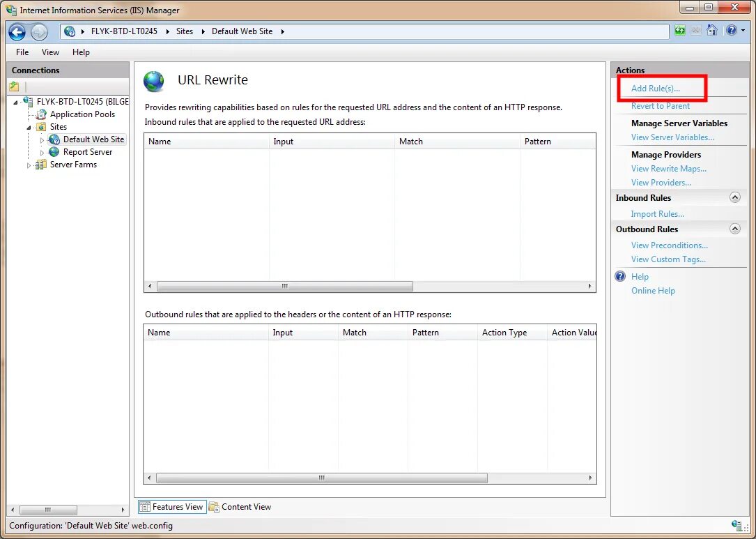Click outbound rules scroll left arrow
Viewport: 756px width, 539px height.
(150, 478)
